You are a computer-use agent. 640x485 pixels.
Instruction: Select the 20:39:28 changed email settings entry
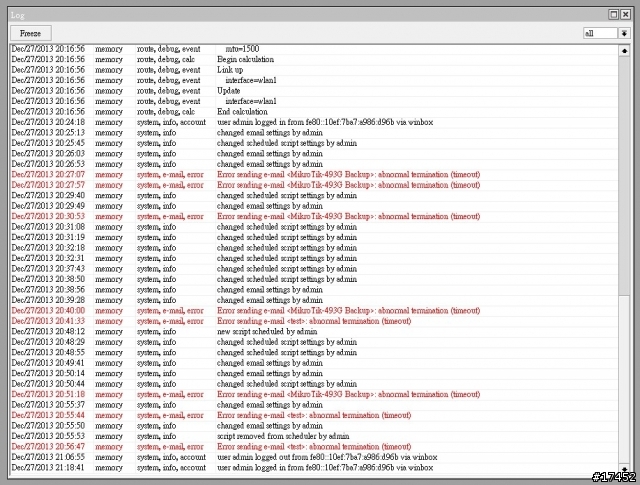[314, 300]
